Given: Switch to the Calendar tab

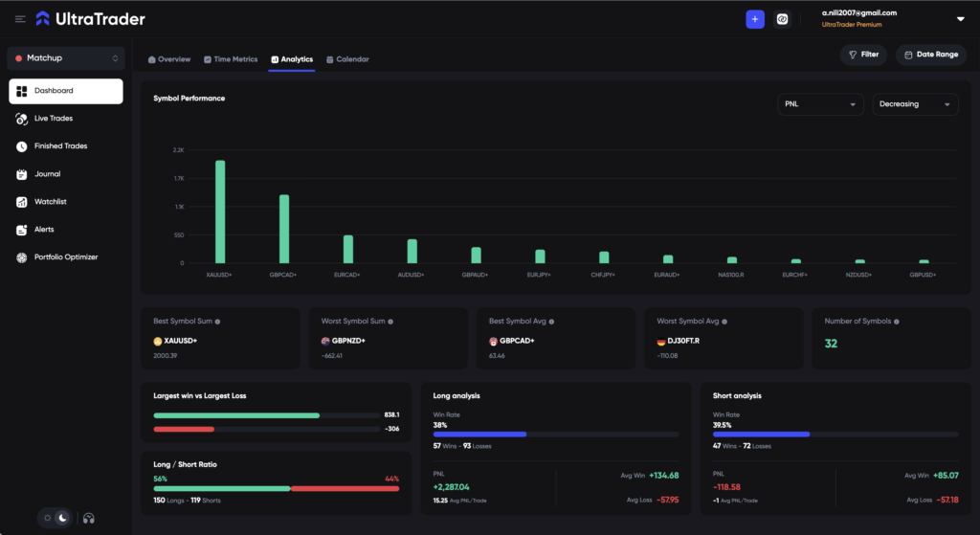Looking at the screenshot, I should coord(346,59).
